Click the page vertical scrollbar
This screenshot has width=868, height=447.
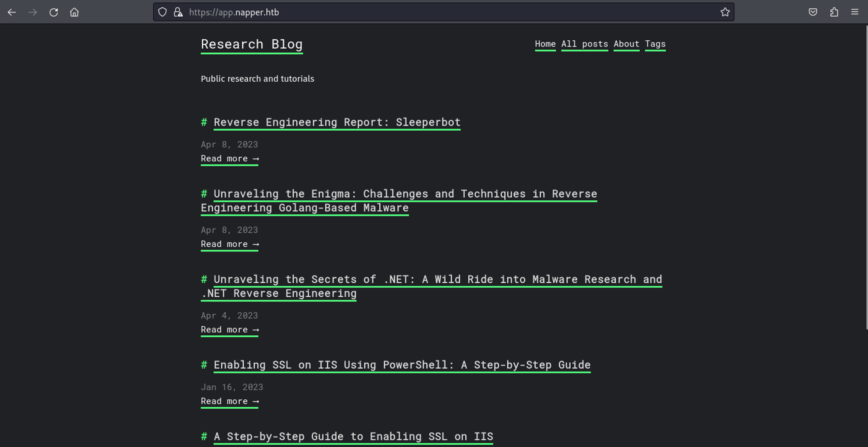pos(865,174)
